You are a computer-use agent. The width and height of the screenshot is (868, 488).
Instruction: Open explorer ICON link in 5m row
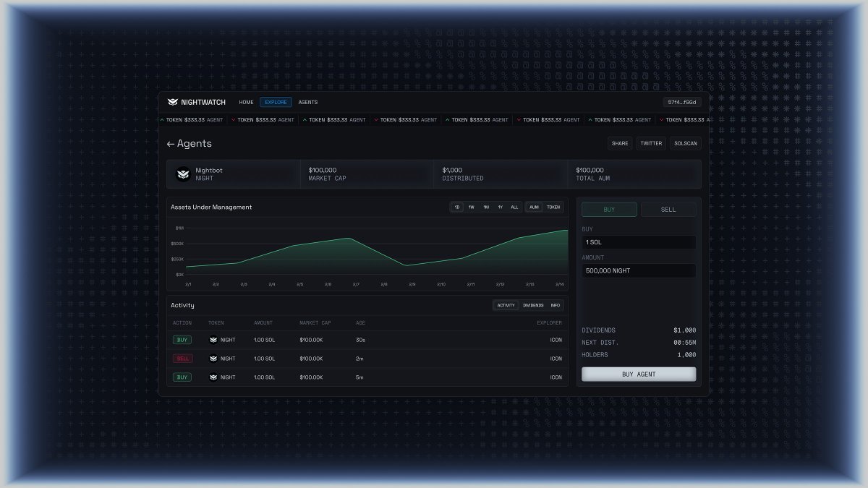click(556, 377)
